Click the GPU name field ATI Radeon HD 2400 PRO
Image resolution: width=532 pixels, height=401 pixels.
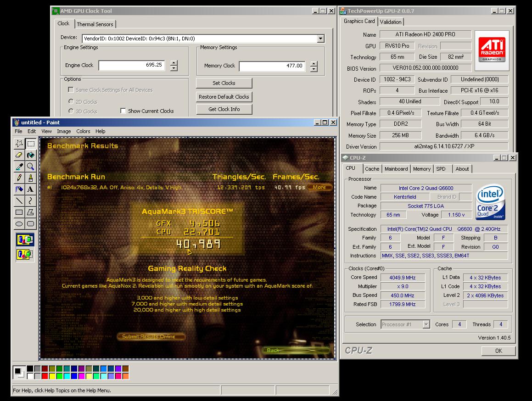(x=426, y=34)
